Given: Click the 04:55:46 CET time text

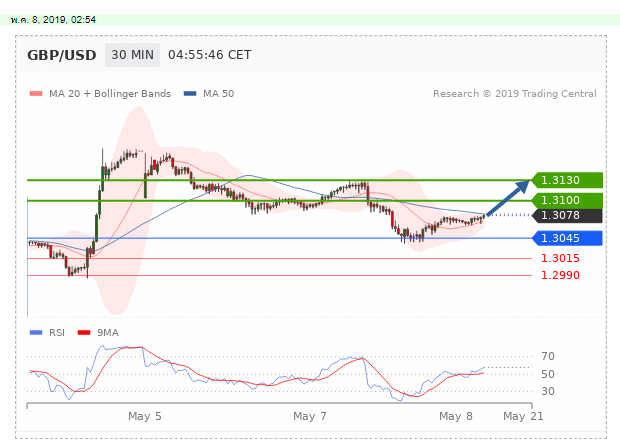Looking at the screenshot, I should tap(210, 55).
